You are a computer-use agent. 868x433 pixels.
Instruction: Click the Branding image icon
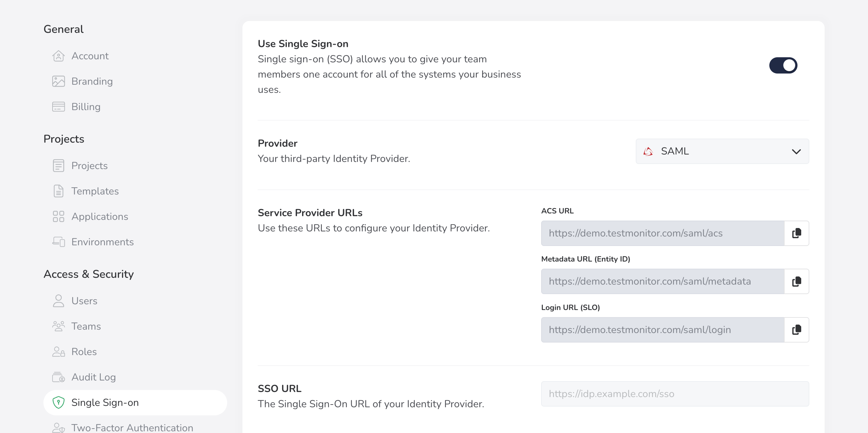58,81
